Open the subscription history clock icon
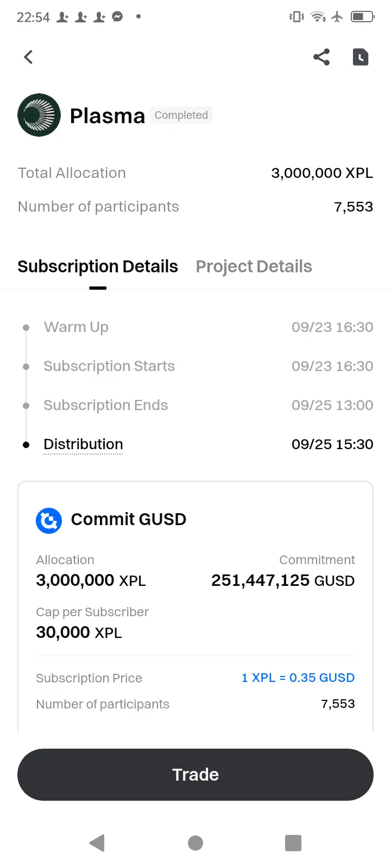 click(x=361, y=57)
